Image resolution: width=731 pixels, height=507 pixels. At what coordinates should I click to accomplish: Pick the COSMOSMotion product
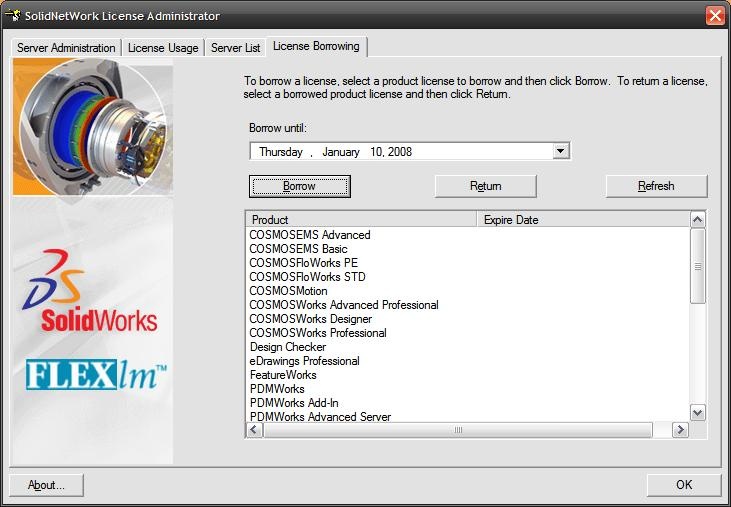(x=288, y=291)
